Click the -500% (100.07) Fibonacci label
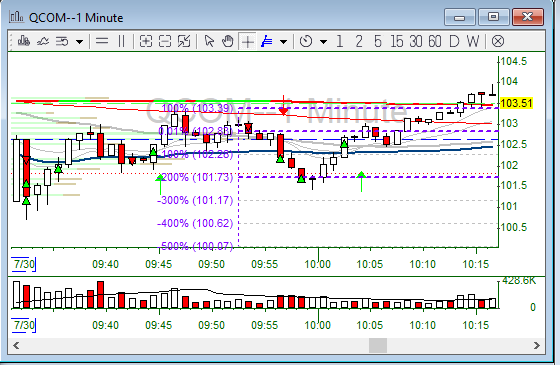 point(195,246)
